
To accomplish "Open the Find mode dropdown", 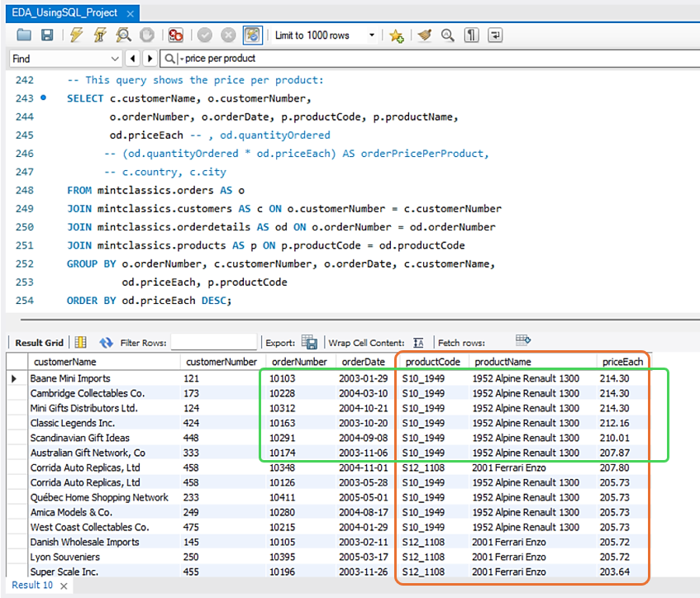I will 65,59.
